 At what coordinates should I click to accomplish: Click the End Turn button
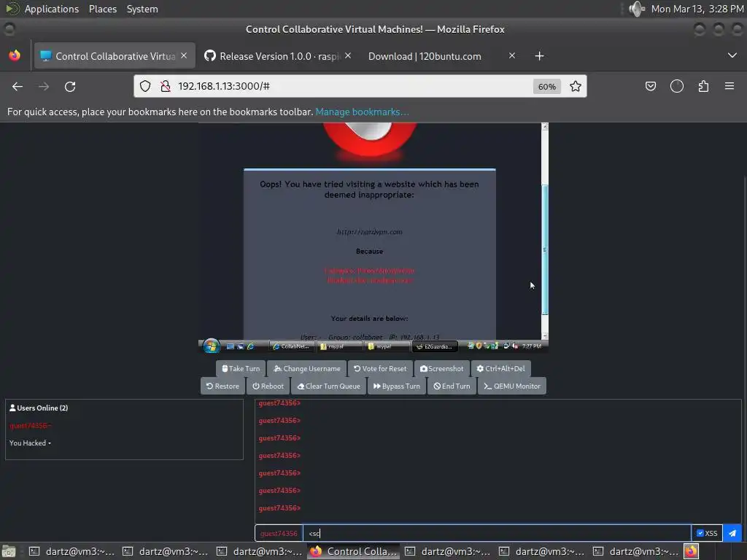[x=452, y=386]
